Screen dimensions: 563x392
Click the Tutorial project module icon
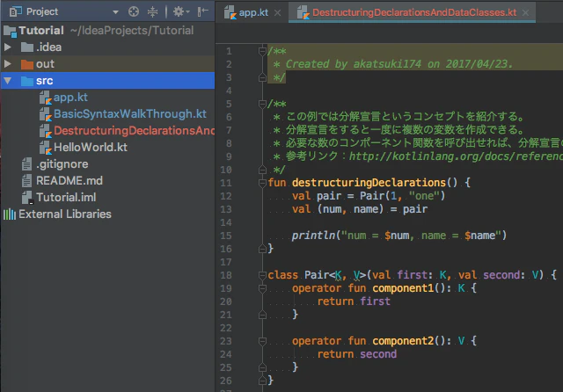(10, 32)
